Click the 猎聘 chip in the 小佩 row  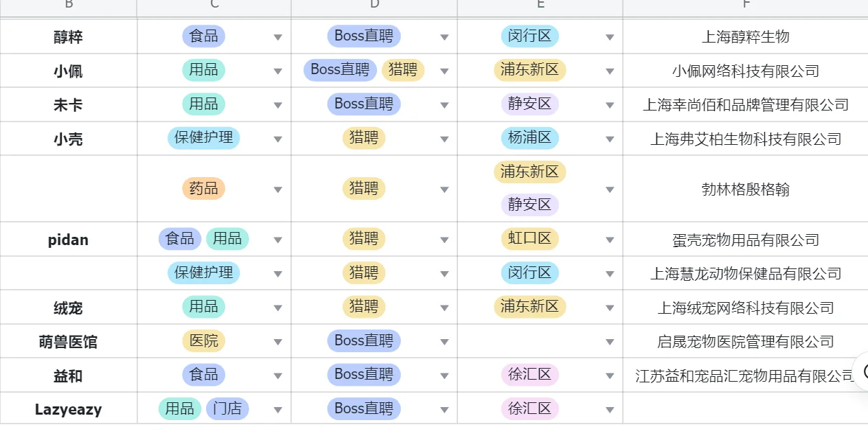(x=403, y=70)
